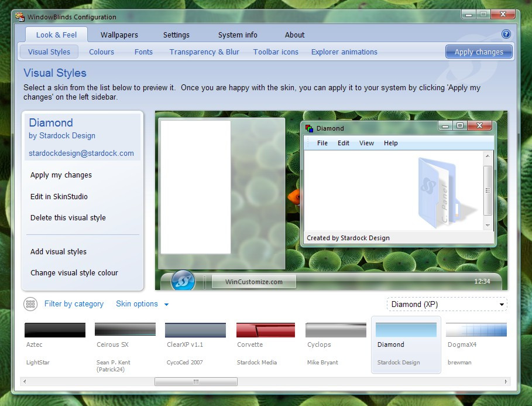Image resolution: width=532 pixels, height=406 pixels.
Task: Open the Toolbar icons section
Action: [276, 52]
